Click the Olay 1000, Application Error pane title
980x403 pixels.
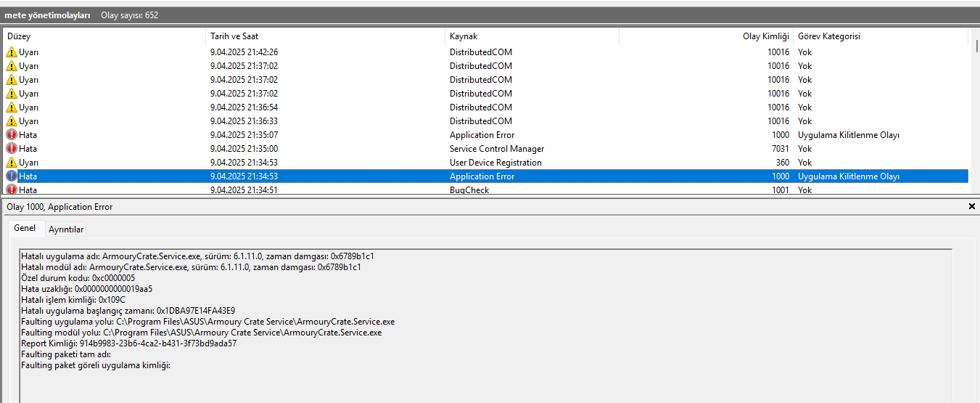point(59,207)
